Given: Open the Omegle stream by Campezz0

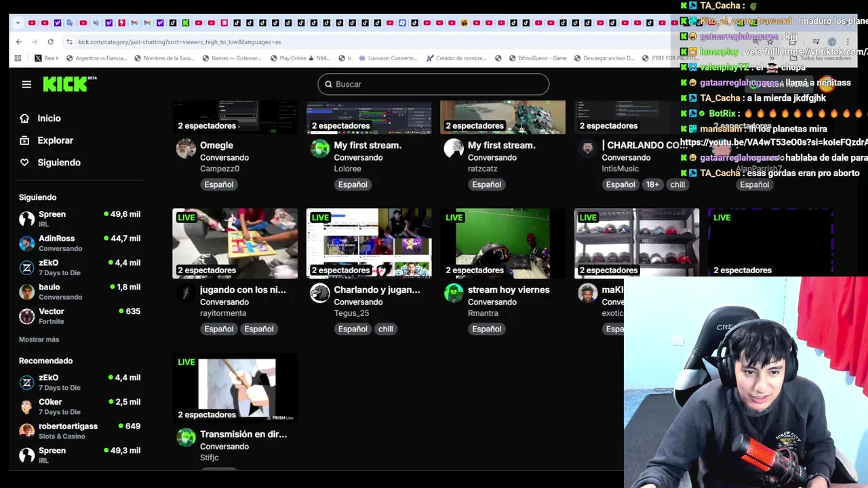Looking at the screenshot, I should click(216, 145).
